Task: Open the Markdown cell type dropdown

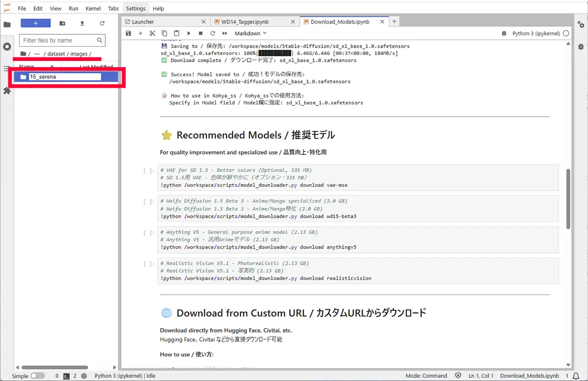Action: (x=250, y=33)
